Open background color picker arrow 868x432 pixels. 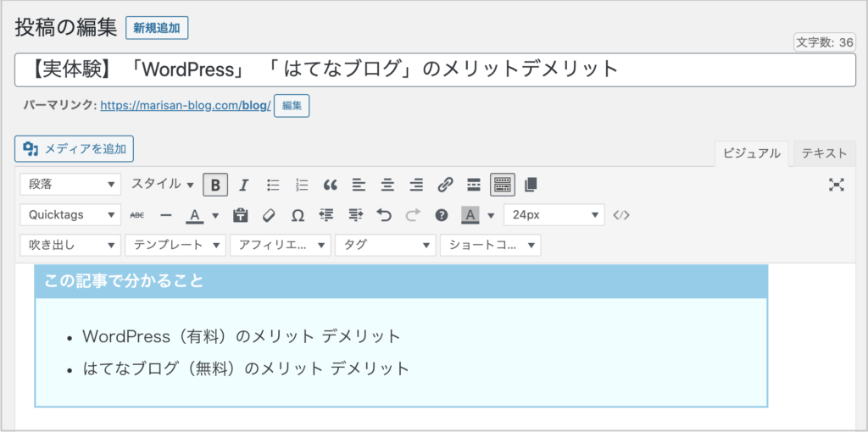[491, 215]
